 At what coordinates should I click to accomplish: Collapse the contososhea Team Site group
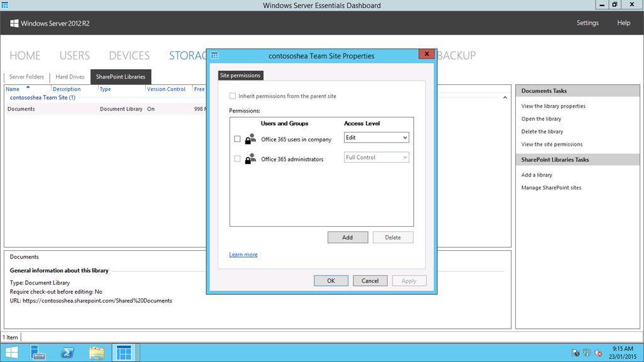coord(505,98)
